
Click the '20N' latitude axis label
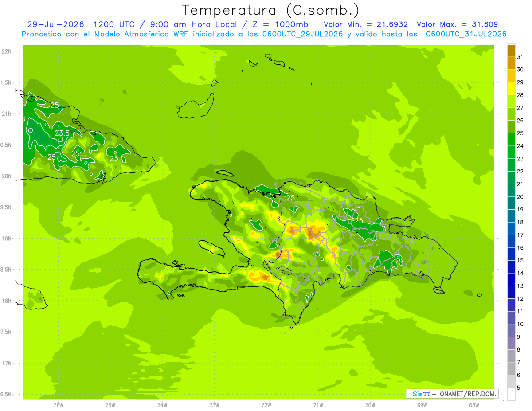[x=7, y=176]
